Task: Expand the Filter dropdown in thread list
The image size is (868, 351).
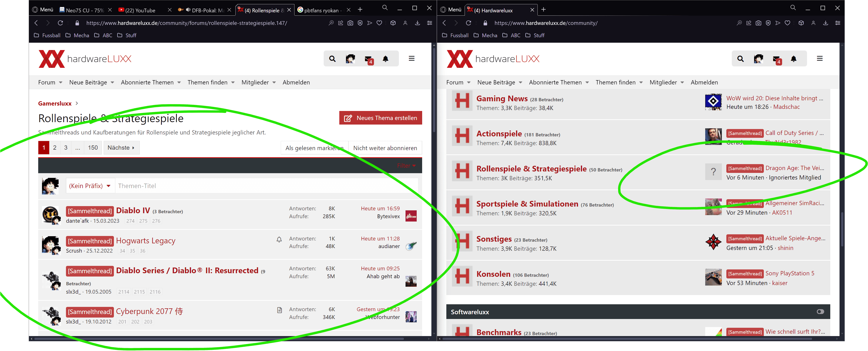Action: click(x=406, y=165)
